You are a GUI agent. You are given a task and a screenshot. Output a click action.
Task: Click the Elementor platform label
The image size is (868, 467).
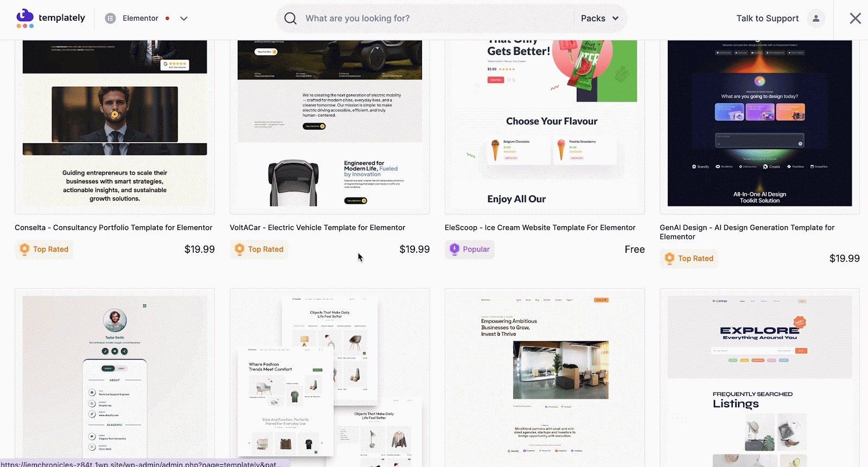[x=141, y=18]
